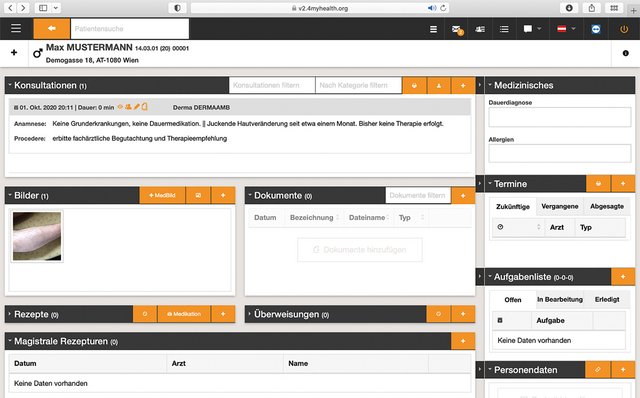Expand the Überweisungen panel
This screenshot has height=398, width=640.
click(x=250, y=314)
